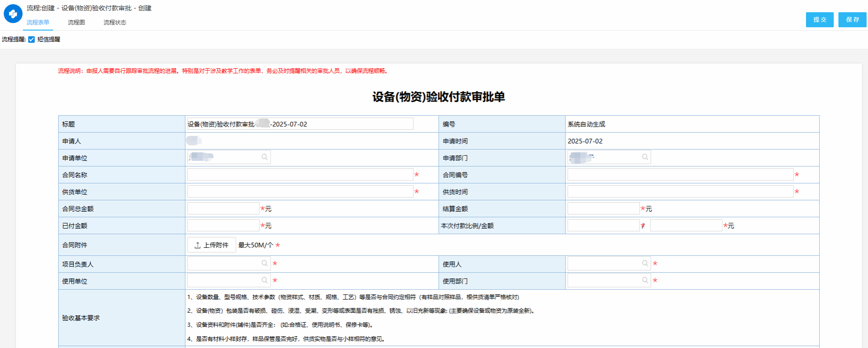The image size is (868, 348).
Task: Switch to the 流程图 tab
Action: click(x=76, y=23)
